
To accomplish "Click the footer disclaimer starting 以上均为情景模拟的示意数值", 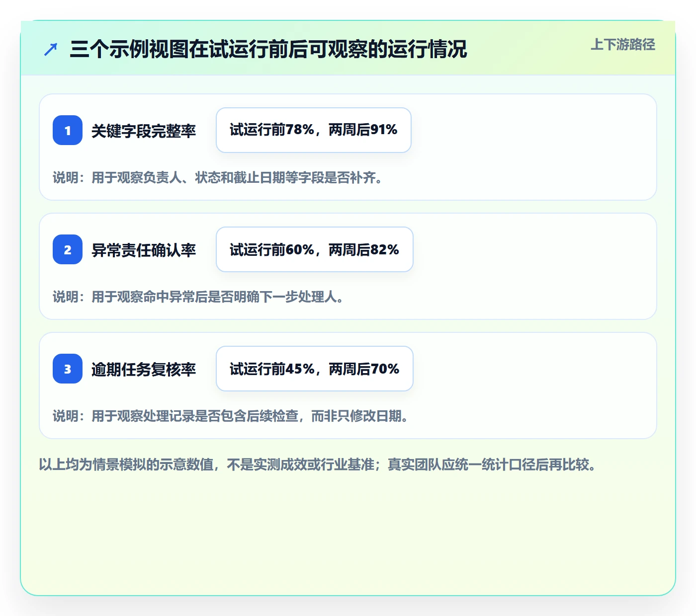I will [318, 464].
